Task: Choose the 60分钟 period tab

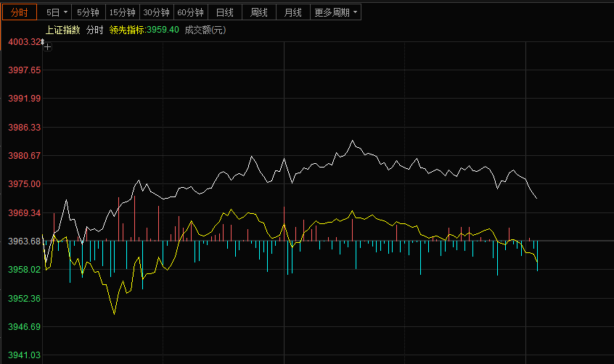Action: (191, 12)
